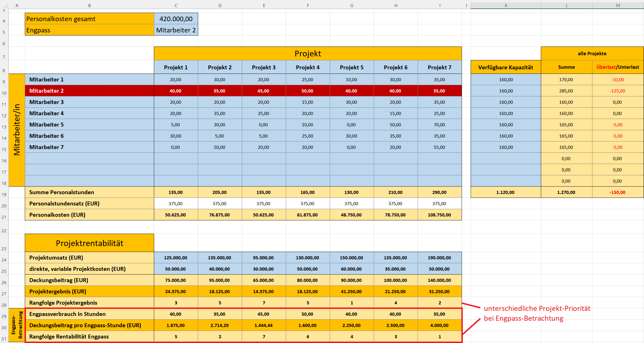Select Mitarbeiter 7 hours 55,00 in Projekt 7
The width and height of the screenshot is (644, 343).
(x=440, y=147)
